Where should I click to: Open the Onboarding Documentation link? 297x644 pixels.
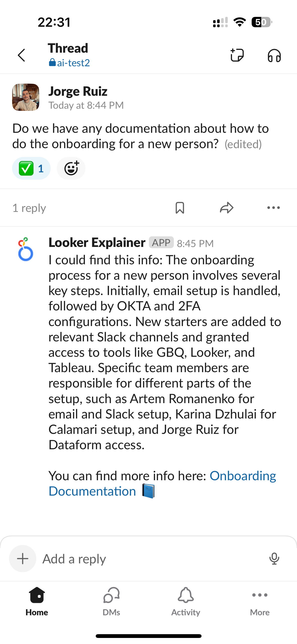(162, 484)
